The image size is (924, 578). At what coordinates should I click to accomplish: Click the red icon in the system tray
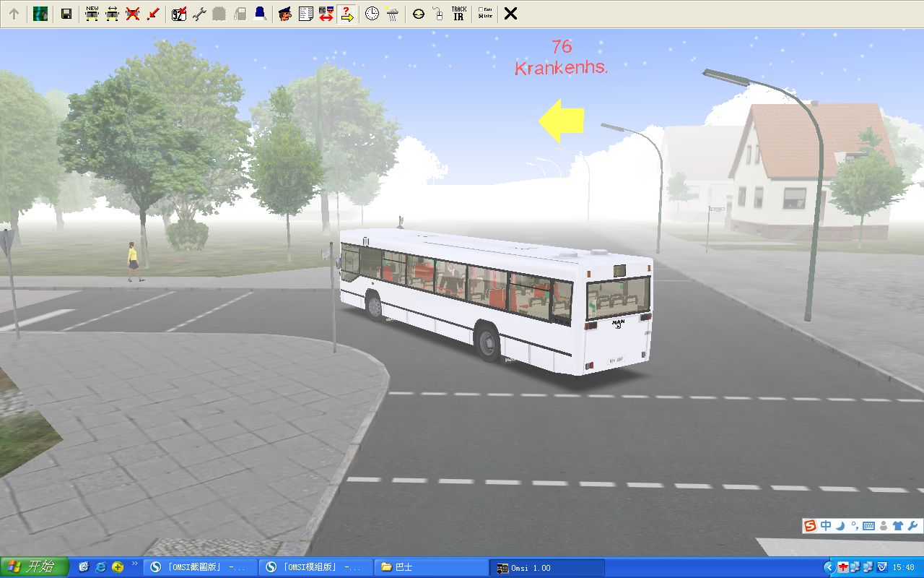842,567
